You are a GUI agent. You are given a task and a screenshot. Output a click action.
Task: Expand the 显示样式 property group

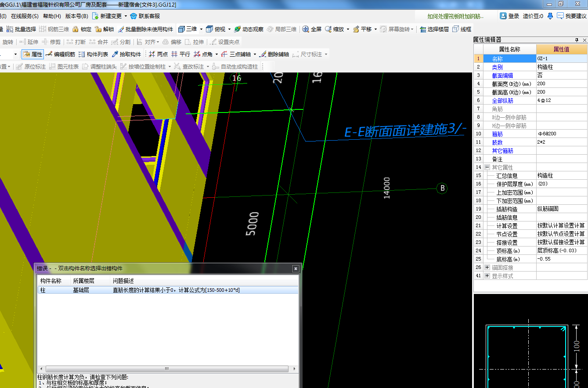coord(487,276)
